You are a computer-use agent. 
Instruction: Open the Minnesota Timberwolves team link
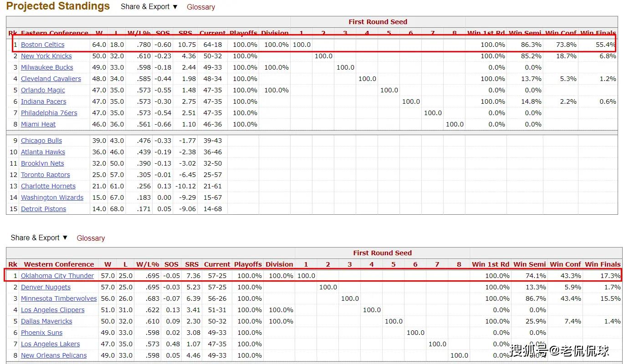(x=59, y=298)
